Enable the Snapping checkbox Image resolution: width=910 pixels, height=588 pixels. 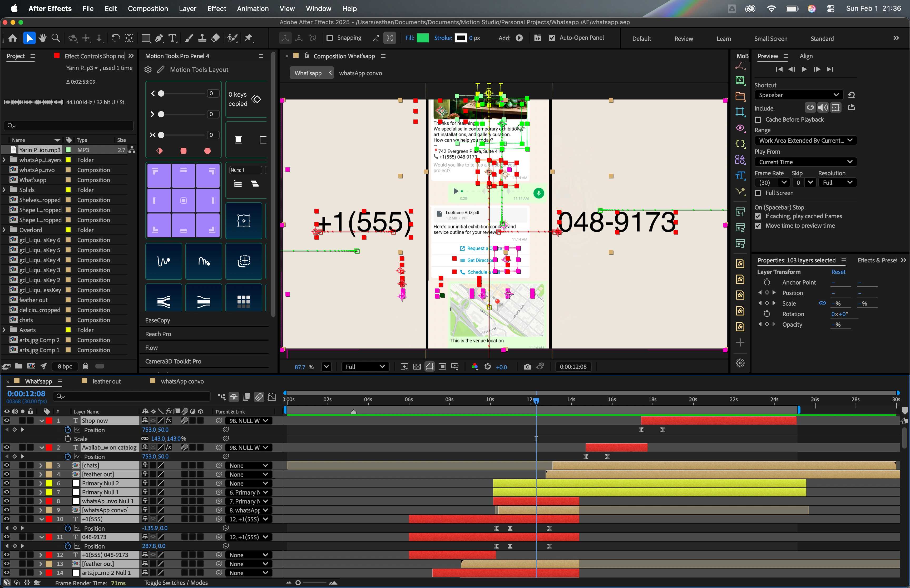tap(330, 38)
